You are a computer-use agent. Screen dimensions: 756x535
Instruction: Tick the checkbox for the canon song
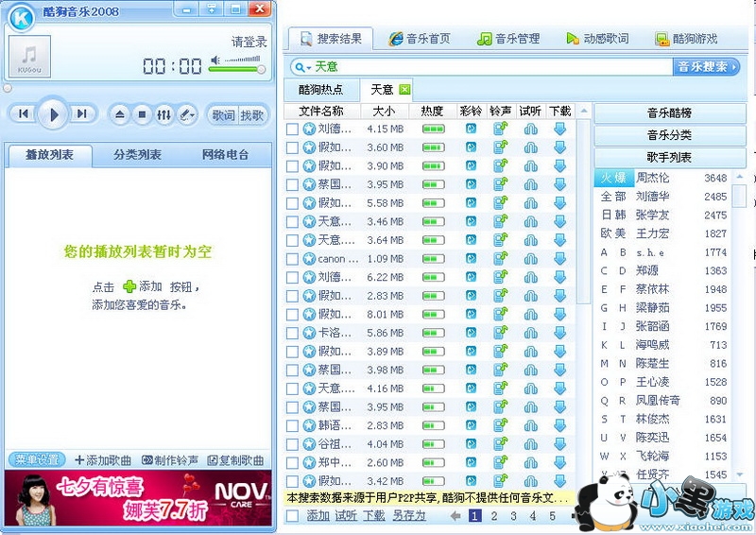pyautogui.click(x=292, y=259)
